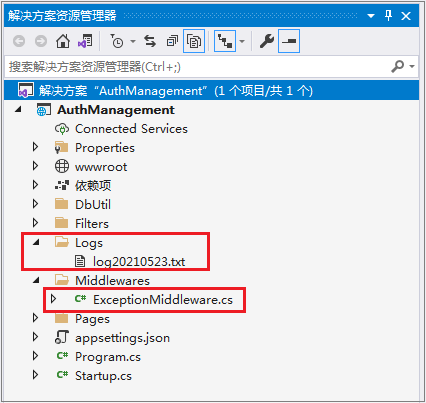The image size is (426, 403).
Task: Switch views with the solution/folder view icon
Action: (85, 41)
